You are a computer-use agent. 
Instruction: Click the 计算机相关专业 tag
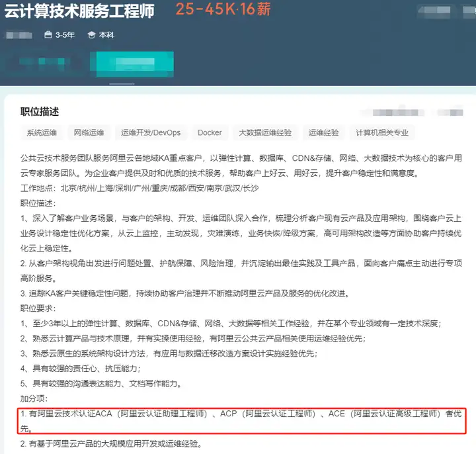382,132
